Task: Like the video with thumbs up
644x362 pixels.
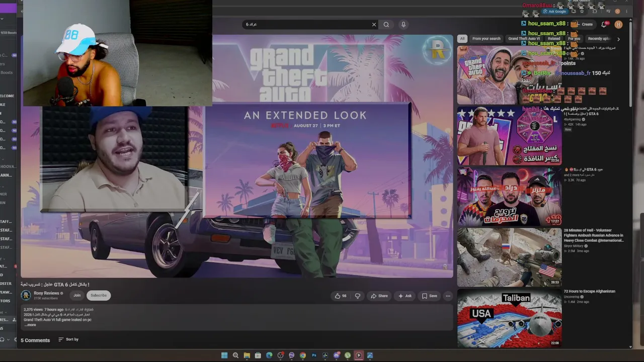Action: click(341, 296)
